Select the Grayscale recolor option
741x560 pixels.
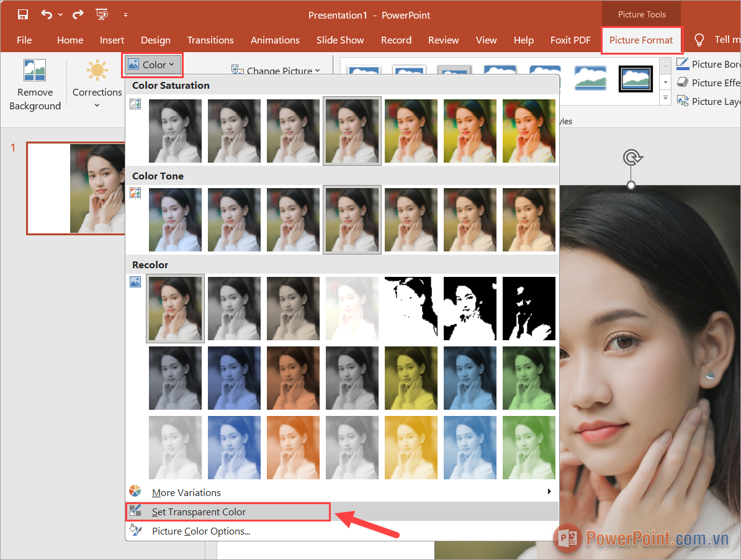(x=234, y=309)
